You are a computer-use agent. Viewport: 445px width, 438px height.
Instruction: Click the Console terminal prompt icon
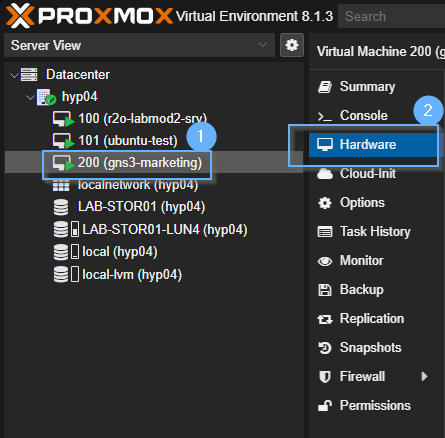325,116
